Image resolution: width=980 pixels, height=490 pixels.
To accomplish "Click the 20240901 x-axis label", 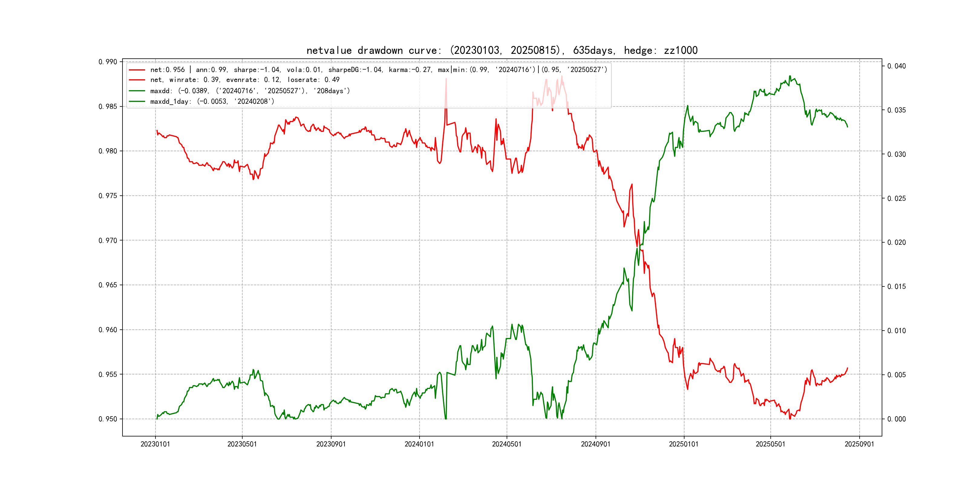I will [595, 444].
